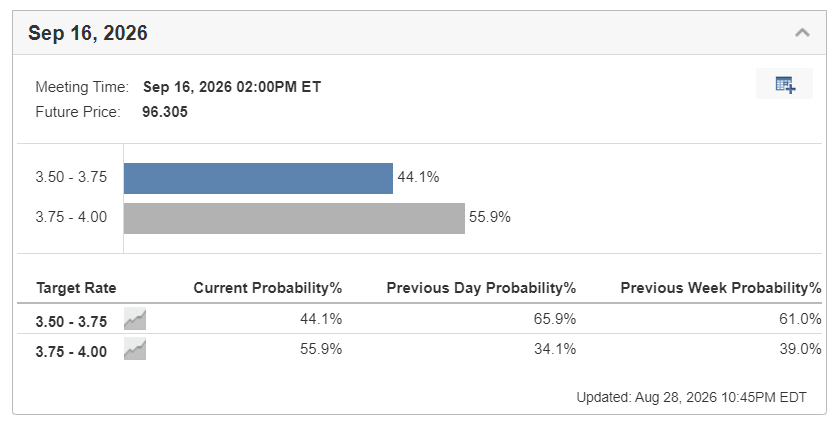Image resolution: width=834 pixels, height=421 pixels.
Task: Click the 55.9% label beside the gray bar
Action: 489,217
